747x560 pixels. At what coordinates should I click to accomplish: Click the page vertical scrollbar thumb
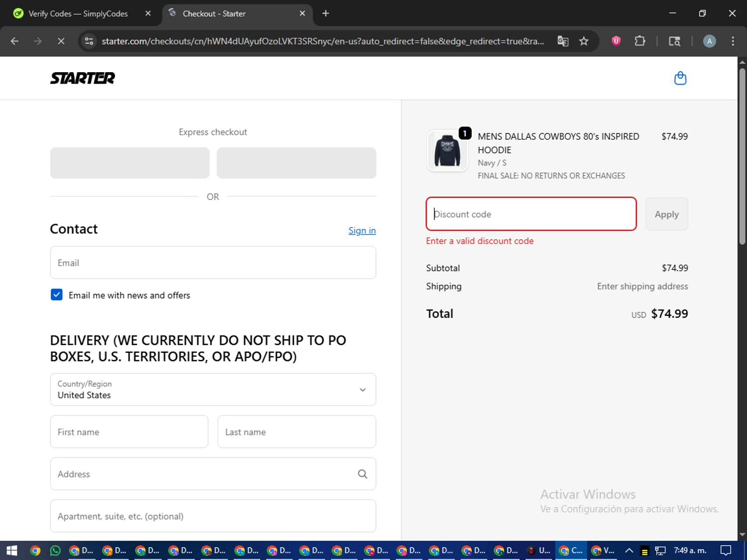point(742,156)
